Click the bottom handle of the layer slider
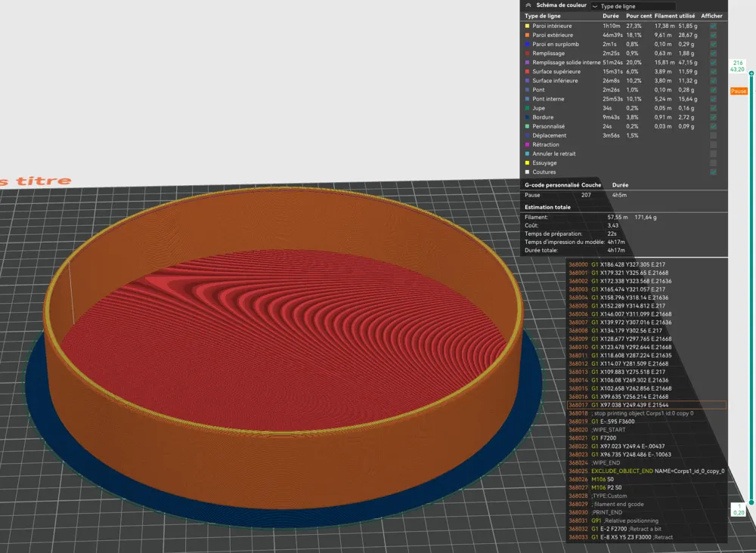The width and height of the screenshot is (756, 553). (751, 502)
